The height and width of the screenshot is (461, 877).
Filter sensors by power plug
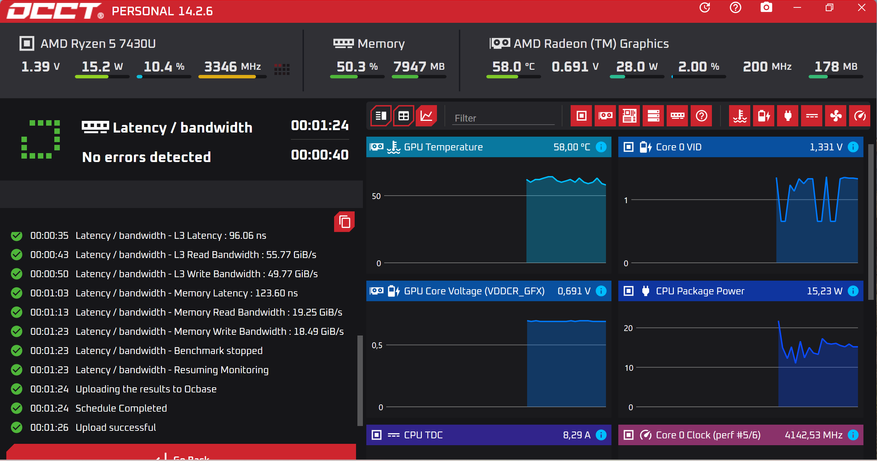pos(788,116)
